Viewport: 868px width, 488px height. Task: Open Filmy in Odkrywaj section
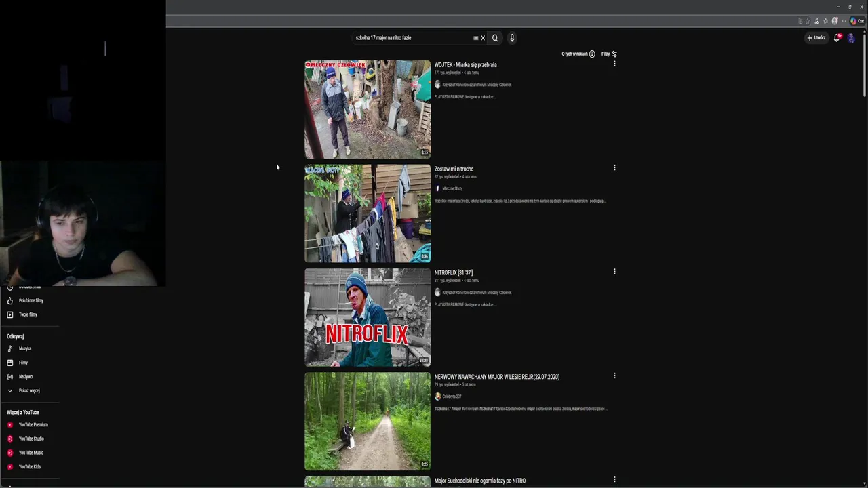click(23, 363)
